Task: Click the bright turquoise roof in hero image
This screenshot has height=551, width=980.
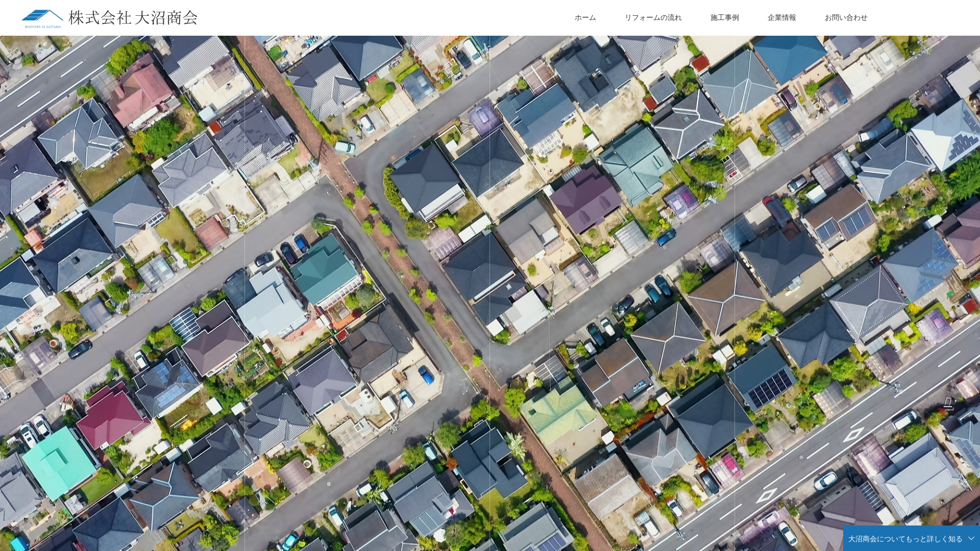Action: point(59,462)
